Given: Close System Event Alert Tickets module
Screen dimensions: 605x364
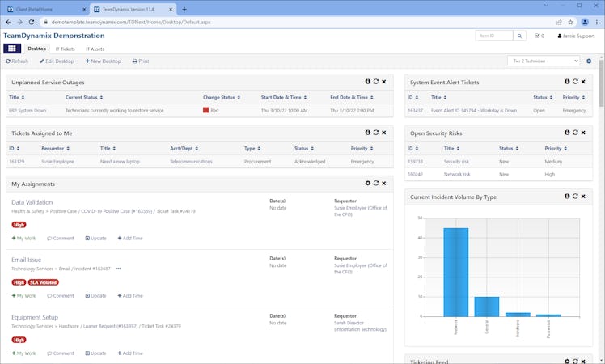Looking at the screenshot, I should 583,82.
